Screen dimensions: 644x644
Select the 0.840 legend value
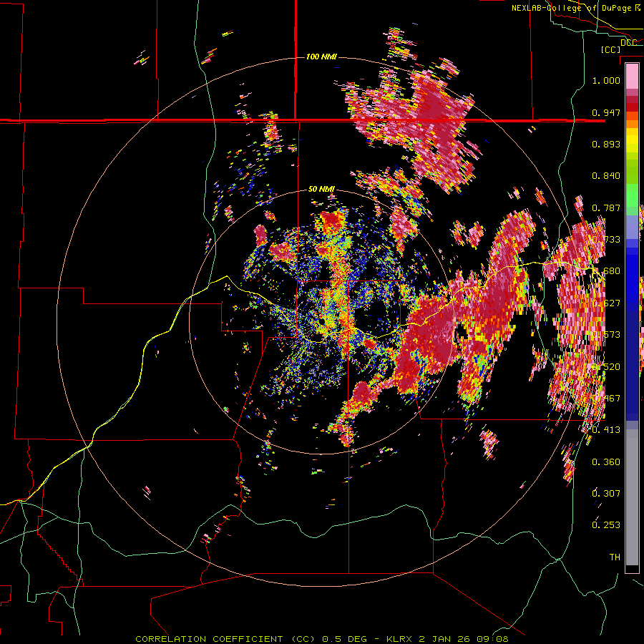(x=606, y=176)
